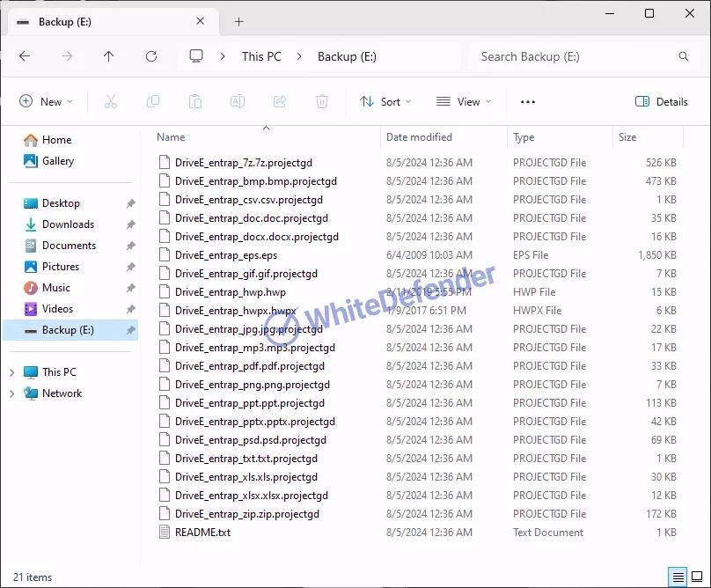This screenshot has height=588, width=711.
Task: Click the Delete trash can icon
Action: coord(322,102)
